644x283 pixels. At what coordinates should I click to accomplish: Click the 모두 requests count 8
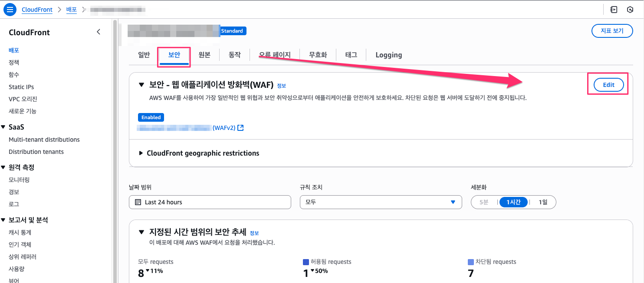[141, 273]
